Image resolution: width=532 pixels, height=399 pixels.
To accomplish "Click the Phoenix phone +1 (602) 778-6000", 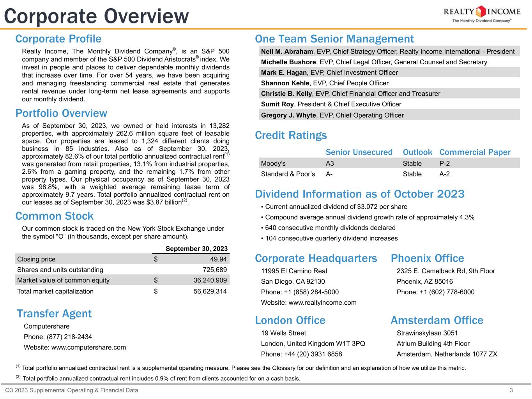I will [436, 292].
